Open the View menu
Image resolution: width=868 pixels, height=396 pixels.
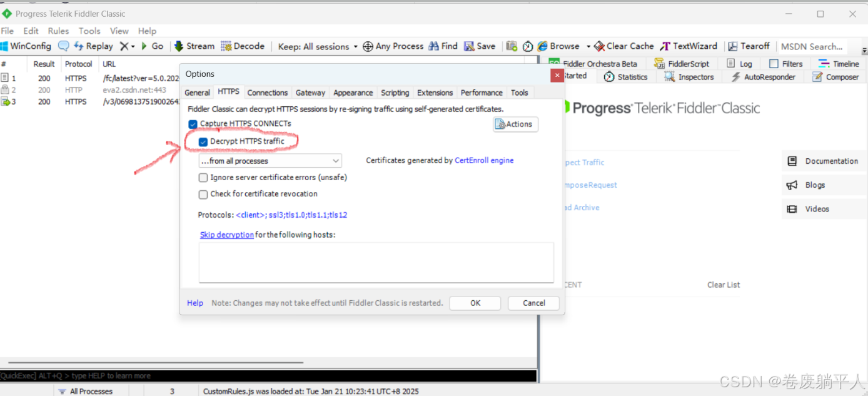[x=119, y=31]
